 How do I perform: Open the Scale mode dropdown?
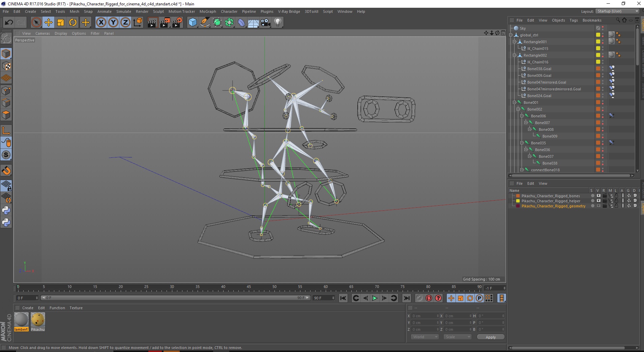pos(457,337)
